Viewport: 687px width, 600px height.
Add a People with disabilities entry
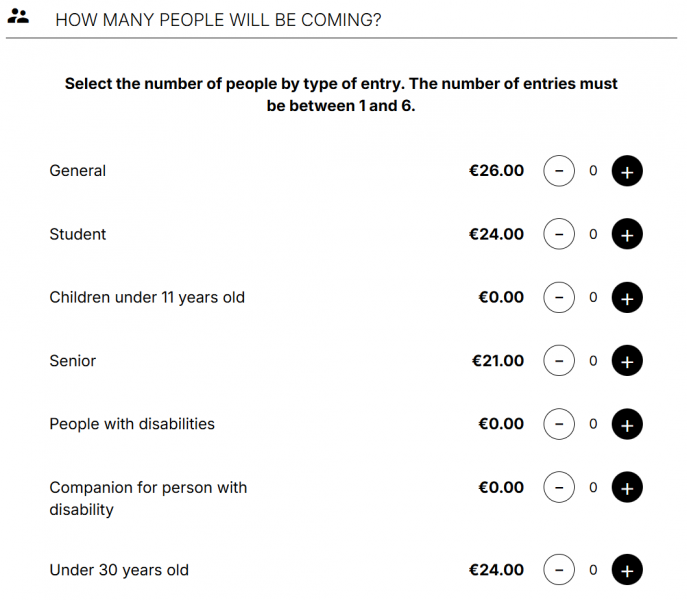pyautogui.click(x=626, y=424)
